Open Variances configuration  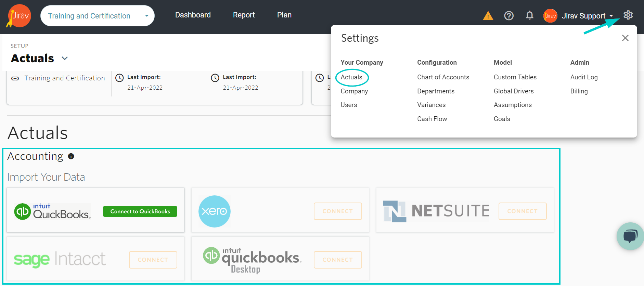pos(431,105)
